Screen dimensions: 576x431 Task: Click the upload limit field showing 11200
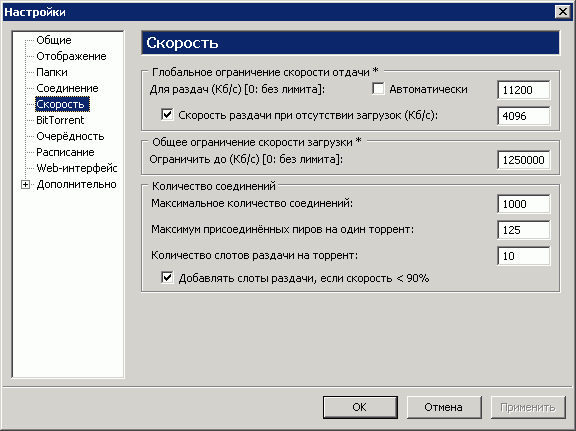[x=524, y=90]
